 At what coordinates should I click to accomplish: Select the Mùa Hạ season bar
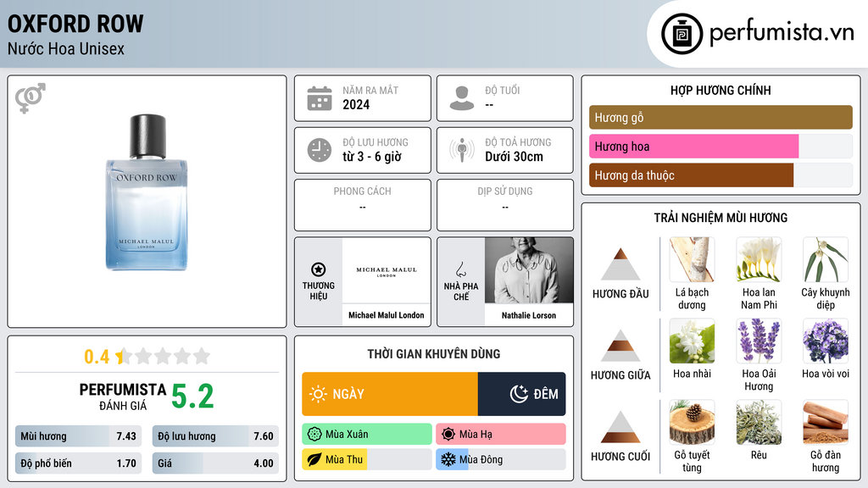501,435
